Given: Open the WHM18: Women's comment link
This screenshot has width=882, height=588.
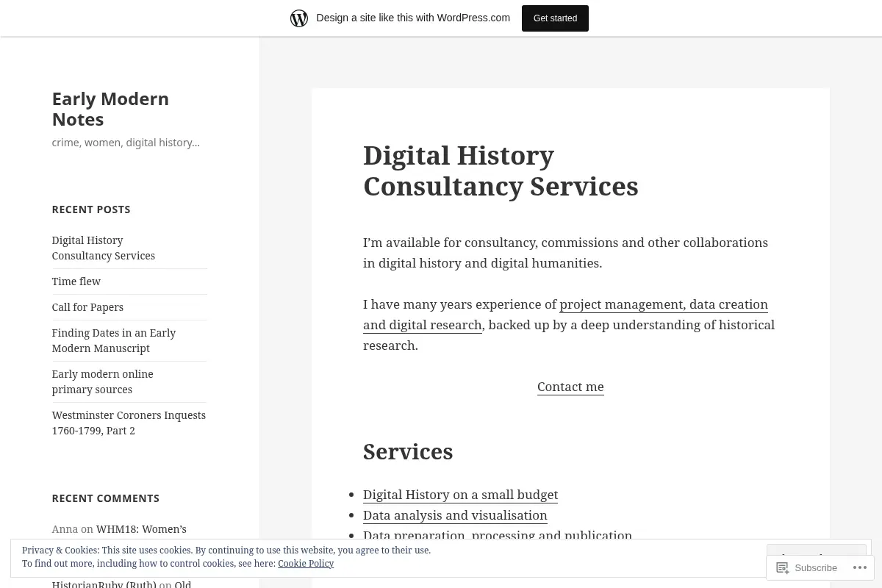Looking at the screenshot, I should pyautogui.click(x=141, y=529).
